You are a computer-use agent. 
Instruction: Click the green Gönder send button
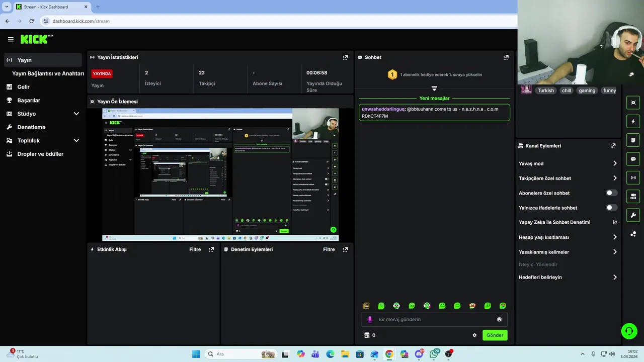click(x=495, y=335)
